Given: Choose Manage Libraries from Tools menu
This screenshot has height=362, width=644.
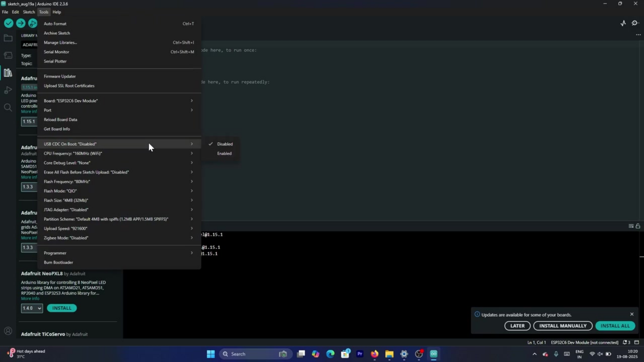Looking at the screenshot, I should click(119, 42).
